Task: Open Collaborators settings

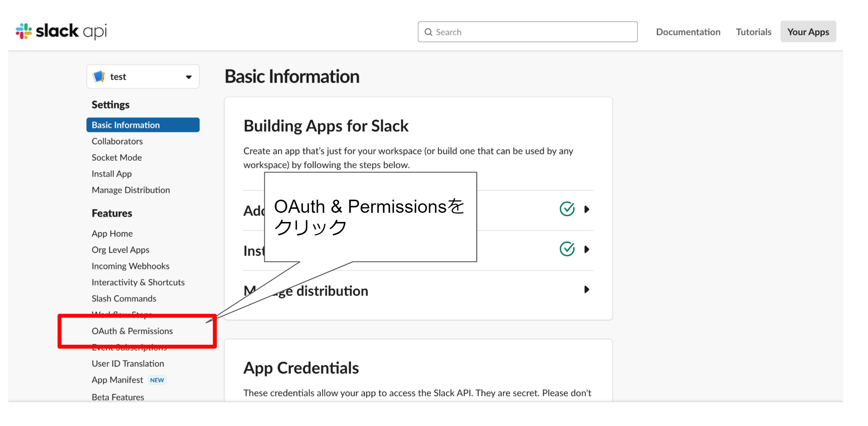Action: coord(117,141)
